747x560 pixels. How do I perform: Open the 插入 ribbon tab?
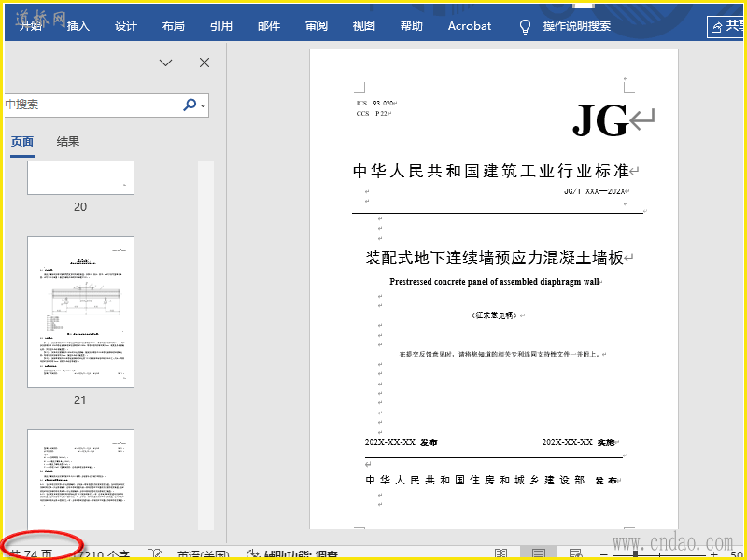78,26
